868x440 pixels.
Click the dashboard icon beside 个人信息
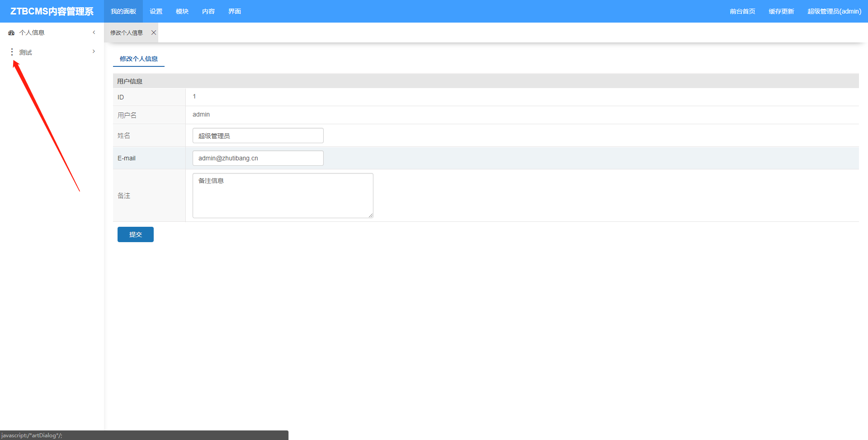pyautogui.click(x=11, y=33)
